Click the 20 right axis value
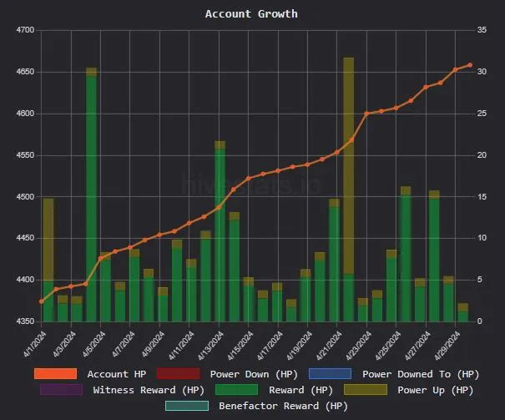The height and width of the screenshot is (420, 505). click(x=482, y=155)
